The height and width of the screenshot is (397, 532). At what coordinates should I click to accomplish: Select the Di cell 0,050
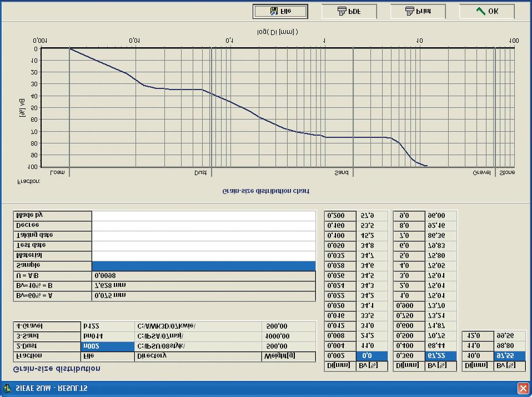tap(340, 246)
